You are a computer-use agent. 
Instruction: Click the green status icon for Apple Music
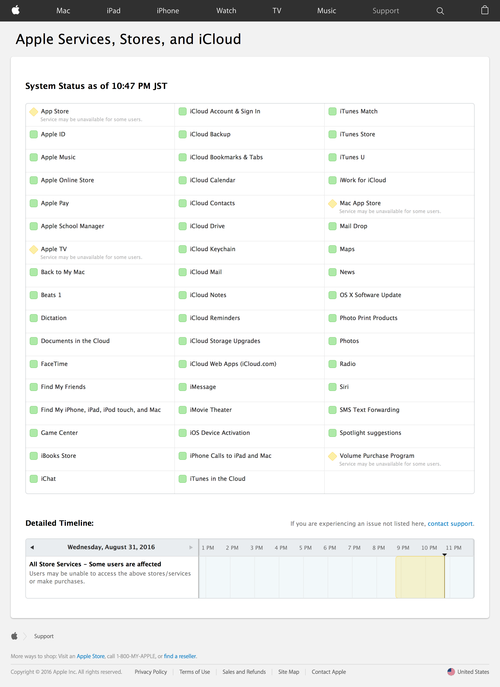[x=34, y=157]
